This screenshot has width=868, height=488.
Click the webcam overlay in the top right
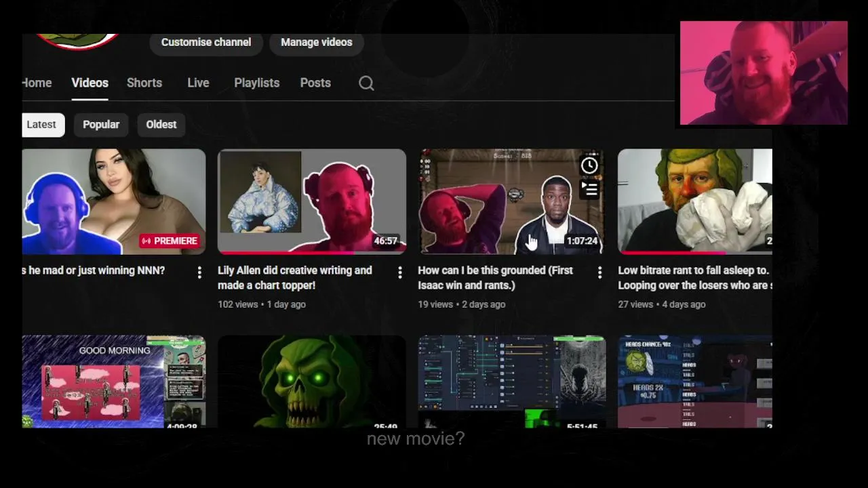(x=764, y=73)
